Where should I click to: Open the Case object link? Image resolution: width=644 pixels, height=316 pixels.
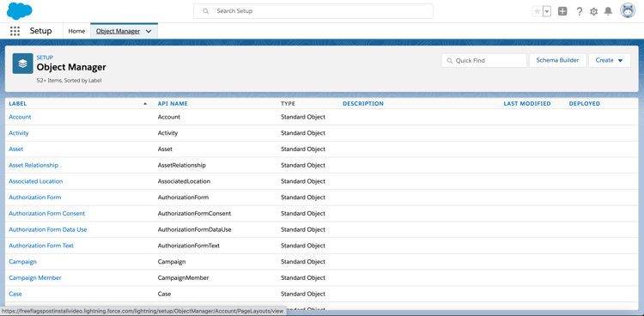(x=15, y=294)
